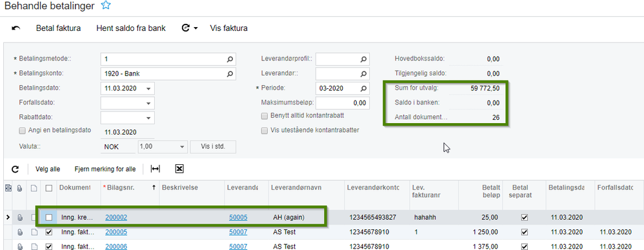Screen dimensions: 644x250
Task: Refresh the grid with circular arrow icon
Action: coord(15,169)
